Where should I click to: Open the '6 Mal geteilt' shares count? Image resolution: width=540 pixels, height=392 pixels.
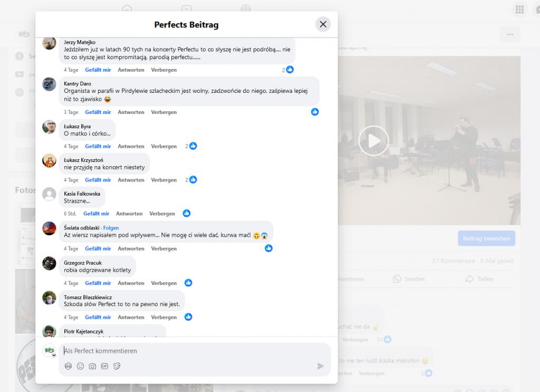497,261
